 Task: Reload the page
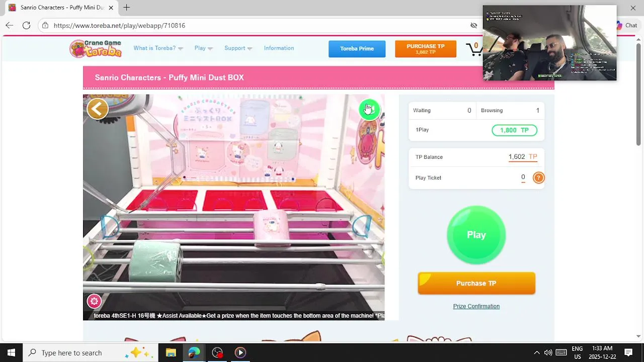(26, 25)
